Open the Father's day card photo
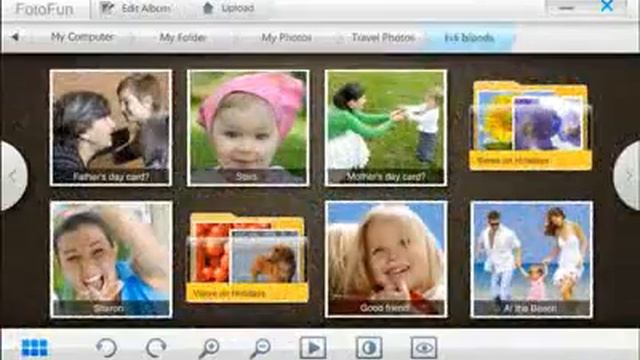 click(111, 128)
